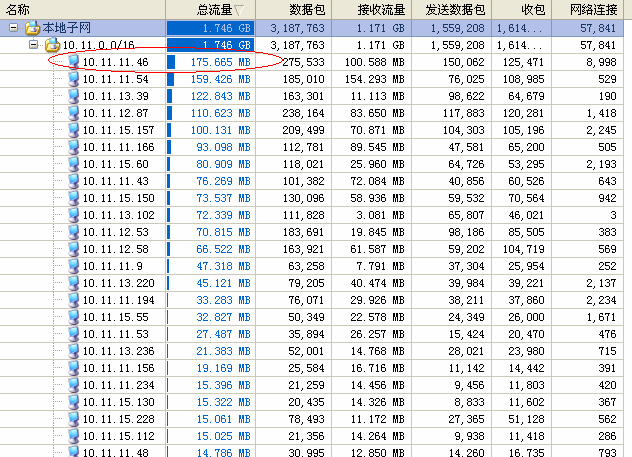Click packet count 78,493
Screen dimensions: 632x457
point(306,419)
